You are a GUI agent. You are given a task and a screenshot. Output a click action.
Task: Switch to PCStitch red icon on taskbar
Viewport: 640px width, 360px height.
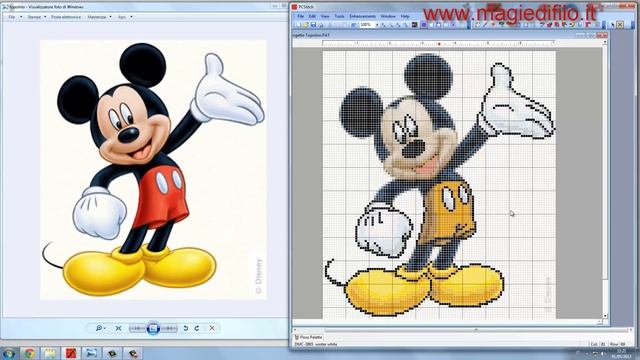71,353
